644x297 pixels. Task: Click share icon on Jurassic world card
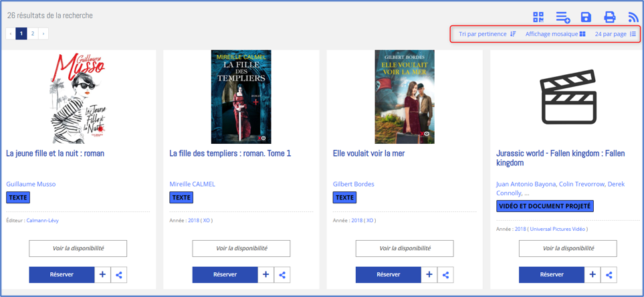609,275
